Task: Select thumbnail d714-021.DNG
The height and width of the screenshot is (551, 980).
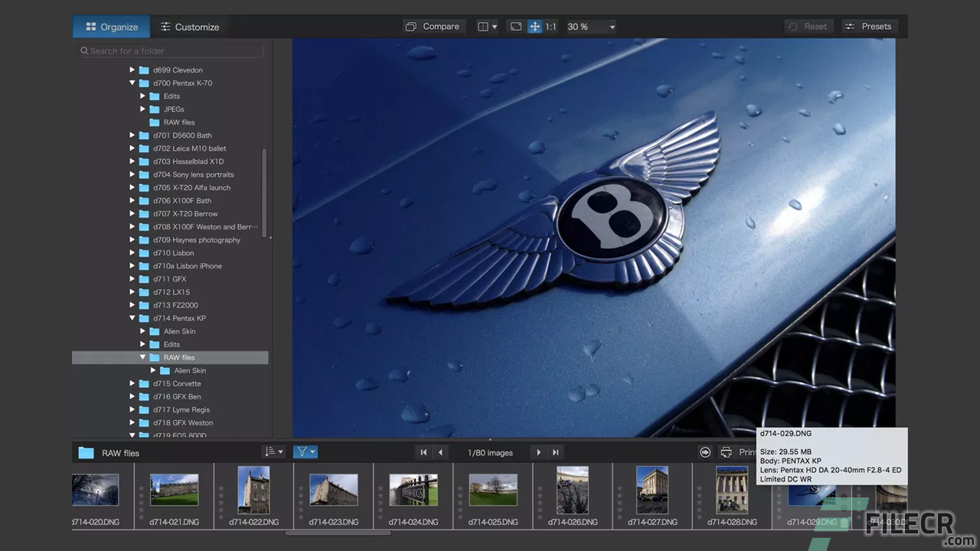Action: pyautogui.click(x=175, y=490)
